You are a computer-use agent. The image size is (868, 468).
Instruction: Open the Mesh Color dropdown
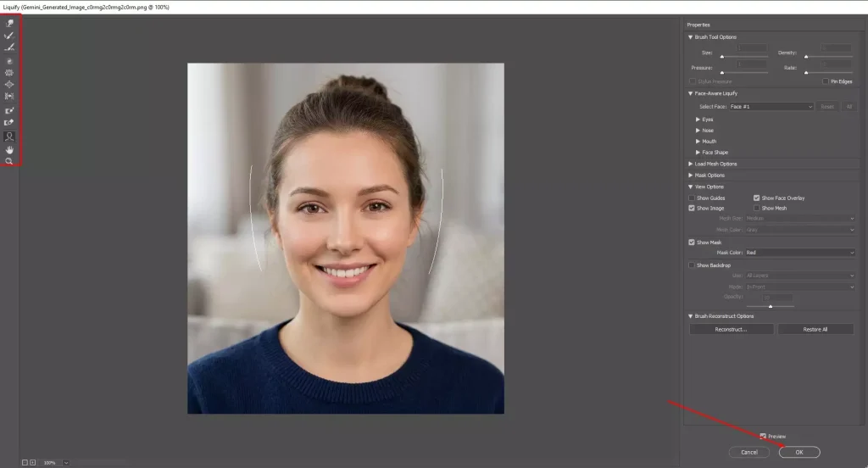(800, 230)
